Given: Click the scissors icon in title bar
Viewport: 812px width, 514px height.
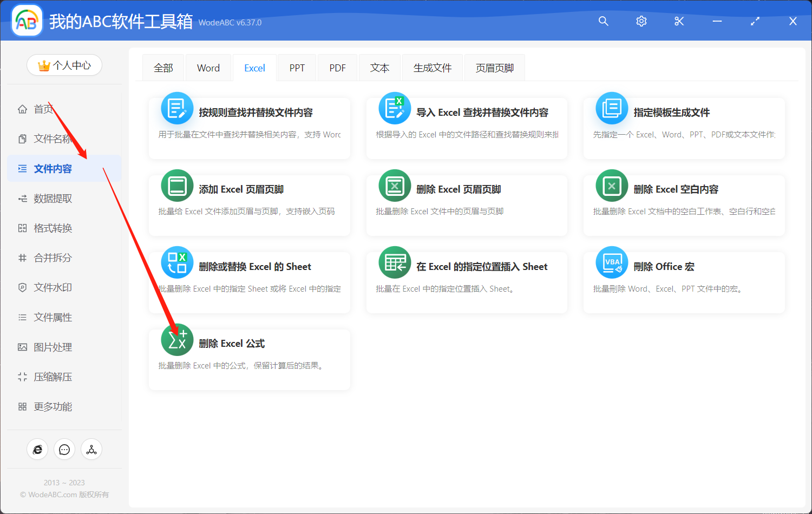Looking at the screenshot, I should coord(679,21).
